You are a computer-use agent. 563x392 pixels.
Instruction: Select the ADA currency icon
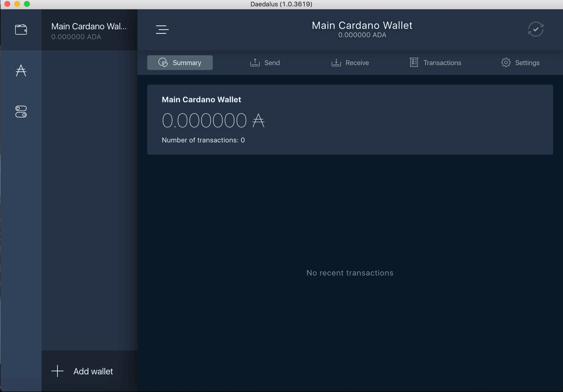click(21, 71)
